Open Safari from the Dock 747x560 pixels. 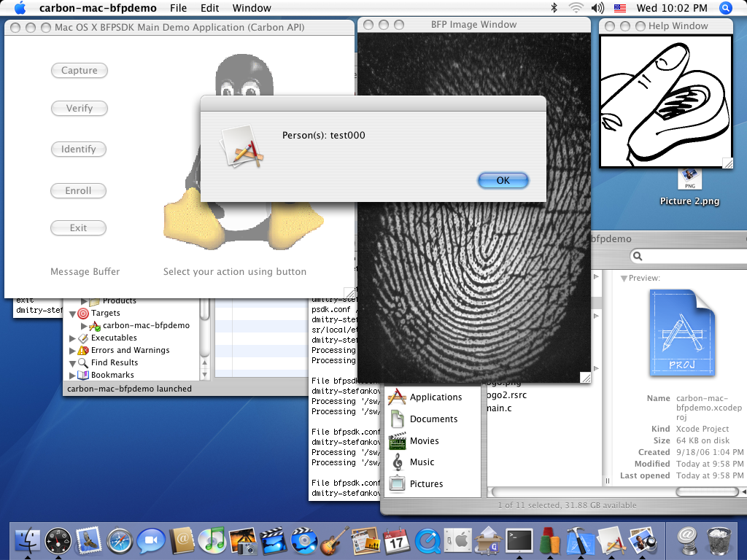pos(120,541)
